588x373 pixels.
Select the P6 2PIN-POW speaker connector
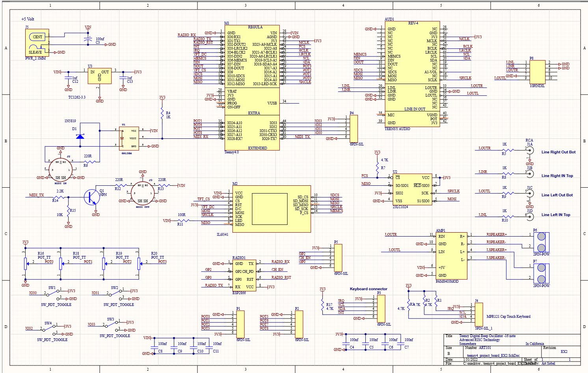coord(541,242)
